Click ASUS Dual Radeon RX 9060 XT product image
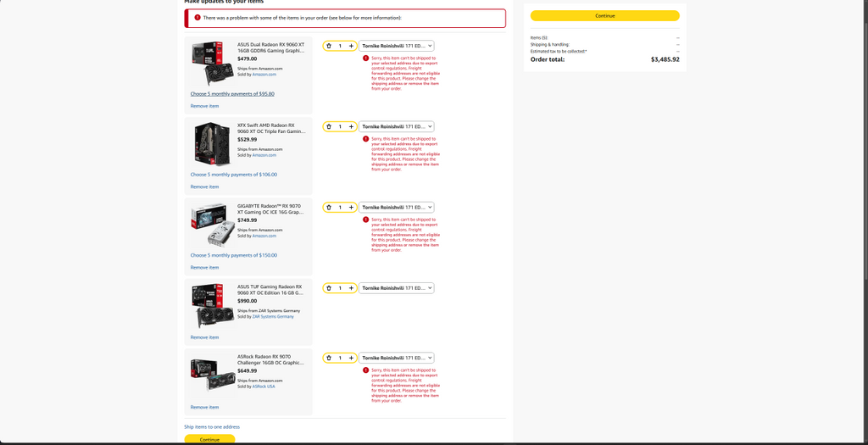This screenshot has height=445, width=868. point(212,62)
